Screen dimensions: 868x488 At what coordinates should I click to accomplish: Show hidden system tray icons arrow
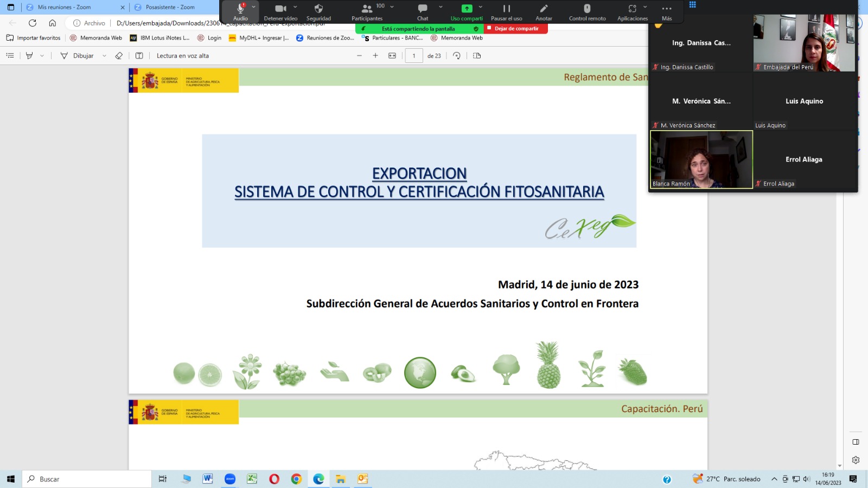774,479
